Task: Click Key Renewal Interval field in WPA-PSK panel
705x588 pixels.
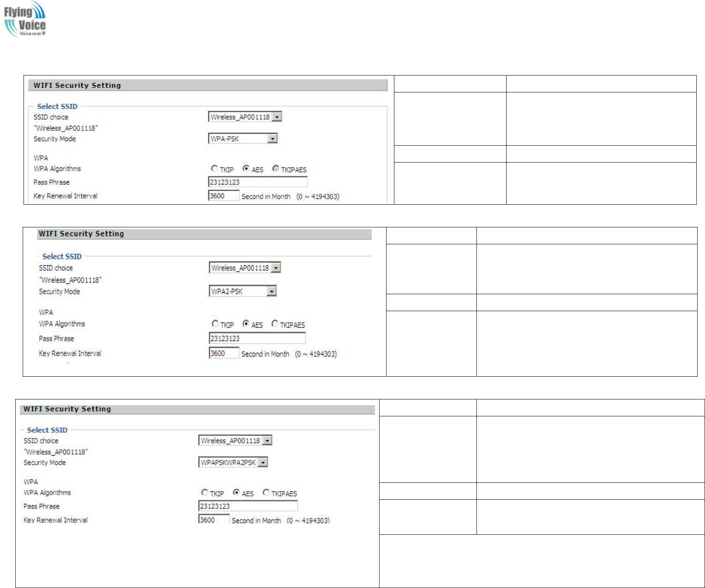Action: [x=224, y=196]
